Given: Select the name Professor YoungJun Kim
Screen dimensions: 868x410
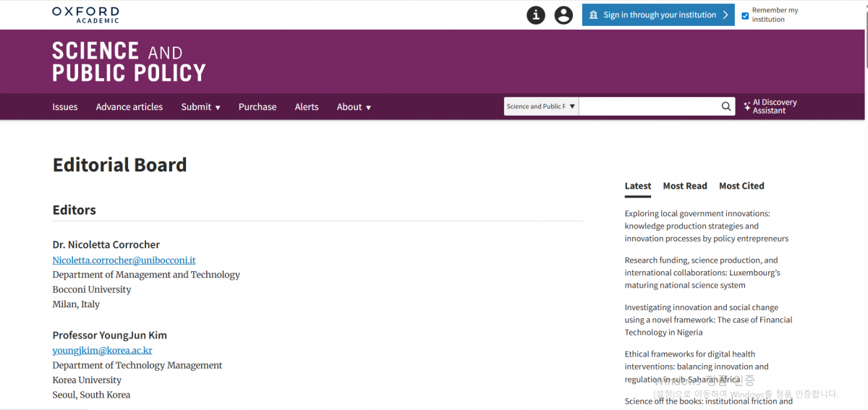Looking at the screenshot, I should pyautogui.click(x=109, y=336).
